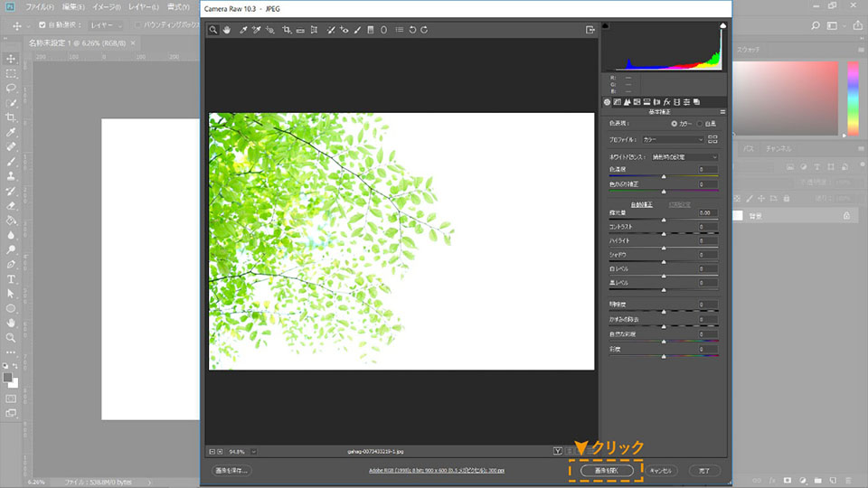This screenshot has width=868, height=488.
Task: Open the Snapshots panel tab
Action: pyautogui.click(x=696, y=102)
